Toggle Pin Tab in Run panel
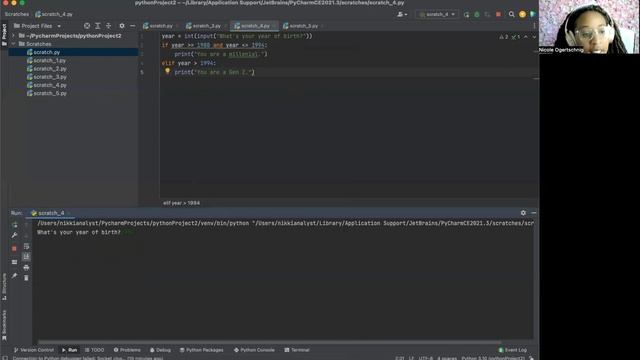Viewport: 640px width, 360px height. click(x=14, y=276)
